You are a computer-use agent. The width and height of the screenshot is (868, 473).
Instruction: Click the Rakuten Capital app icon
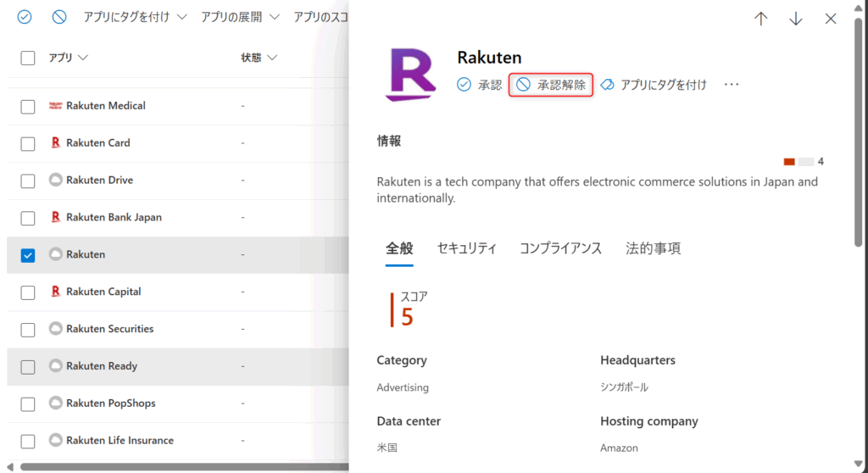click(55, 291)
